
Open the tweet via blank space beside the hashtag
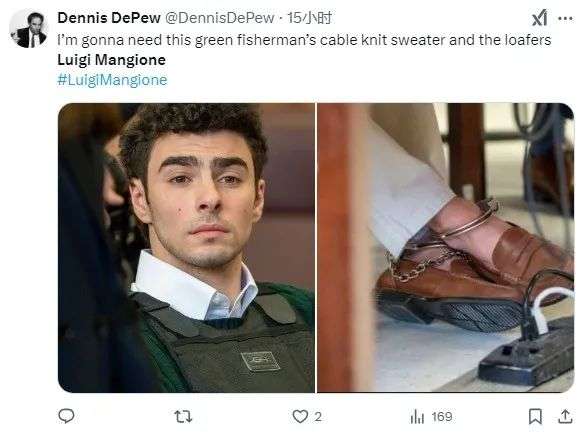370,80
